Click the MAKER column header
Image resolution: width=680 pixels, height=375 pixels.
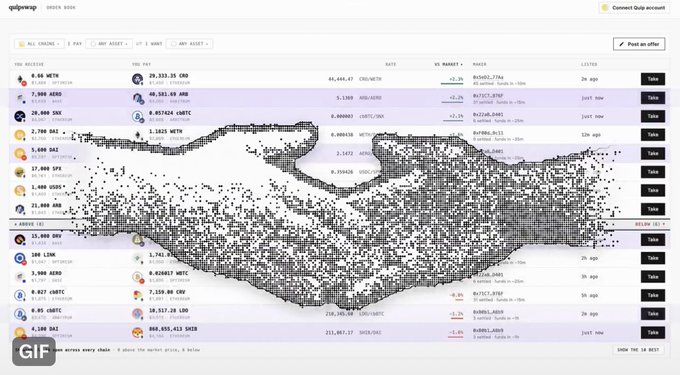(479, 64)
